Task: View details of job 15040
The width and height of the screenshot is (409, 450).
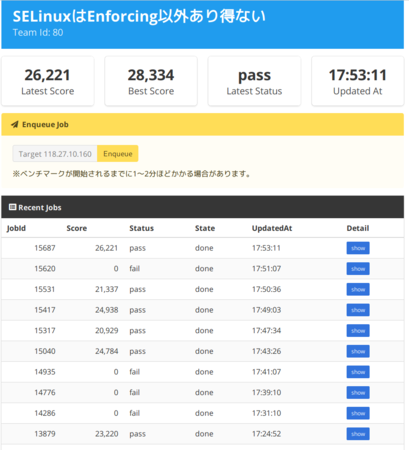Action: tap(358, 351)
